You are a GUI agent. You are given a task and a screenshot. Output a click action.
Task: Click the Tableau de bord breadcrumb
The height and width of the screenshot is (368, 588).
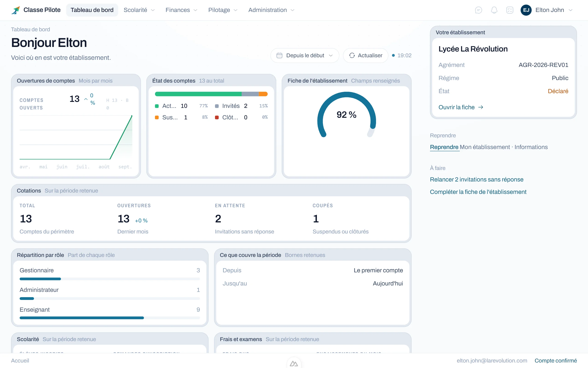(30, 29)
